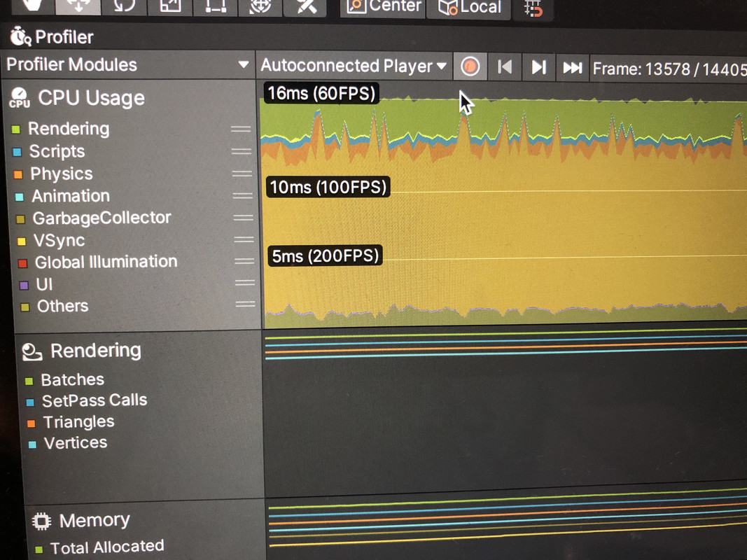Toggle the Triangles stat swatch

click(x=31, y=423)
